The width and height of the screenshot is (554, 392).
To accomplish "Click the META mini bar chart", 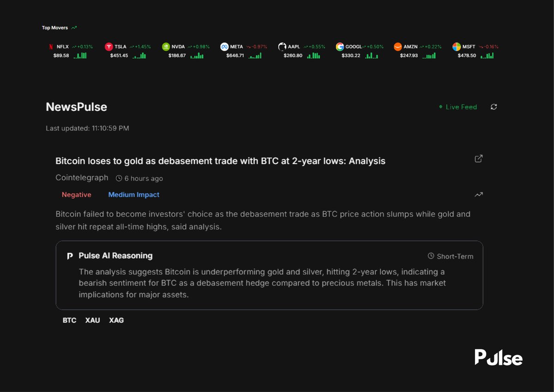I will pos(255,55).
